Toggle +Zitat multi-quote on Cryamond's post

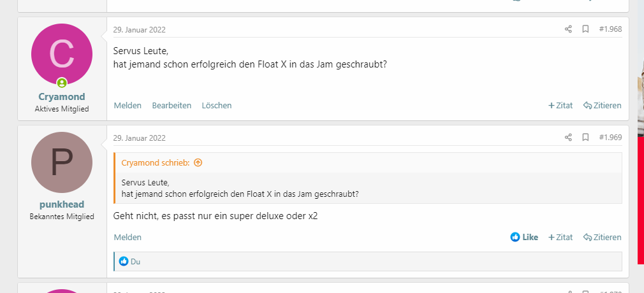click(560, 105)
